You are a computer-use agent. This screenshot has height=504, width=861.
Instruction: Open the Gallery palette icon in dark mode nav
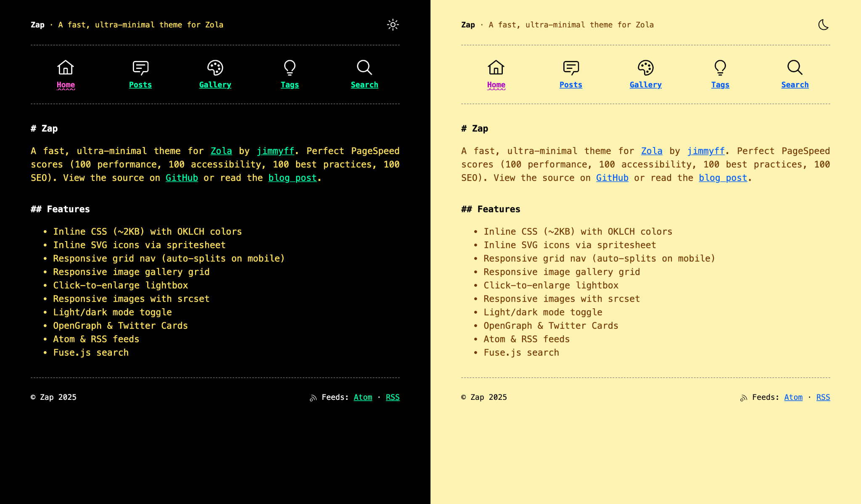coord(215,68)
